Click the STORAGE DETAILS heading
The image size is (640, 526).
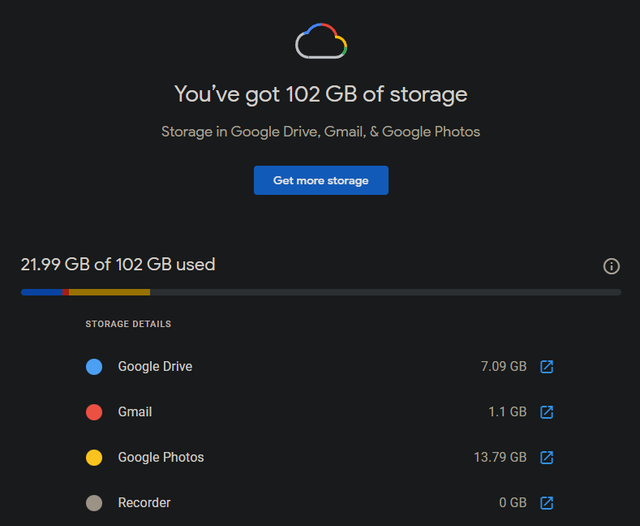tap(128, 324)
